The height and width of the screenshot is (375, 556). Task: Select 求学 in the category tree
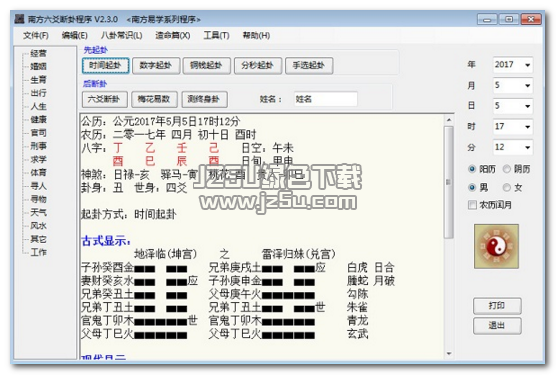point(38,159)
